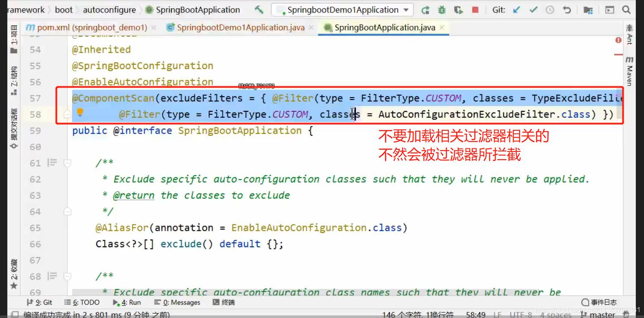
Task: Run with coverage icon
Action: pyautogui.click(x=458, y=10)
